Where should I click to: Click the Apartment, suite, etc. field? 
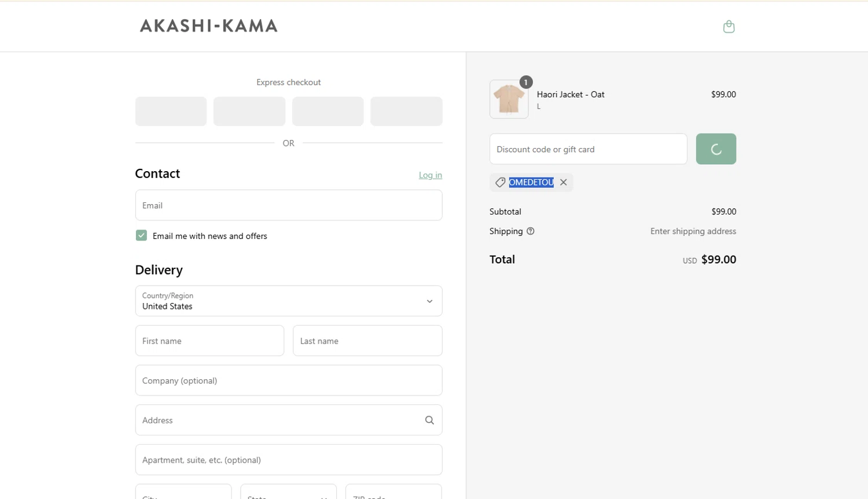[289, 460]
